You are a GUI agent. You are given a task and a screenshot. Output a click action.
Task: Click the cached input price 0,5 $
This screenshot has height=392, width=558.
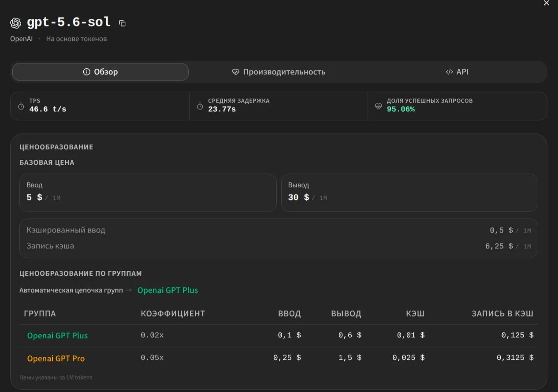click(x=501, y=230)
